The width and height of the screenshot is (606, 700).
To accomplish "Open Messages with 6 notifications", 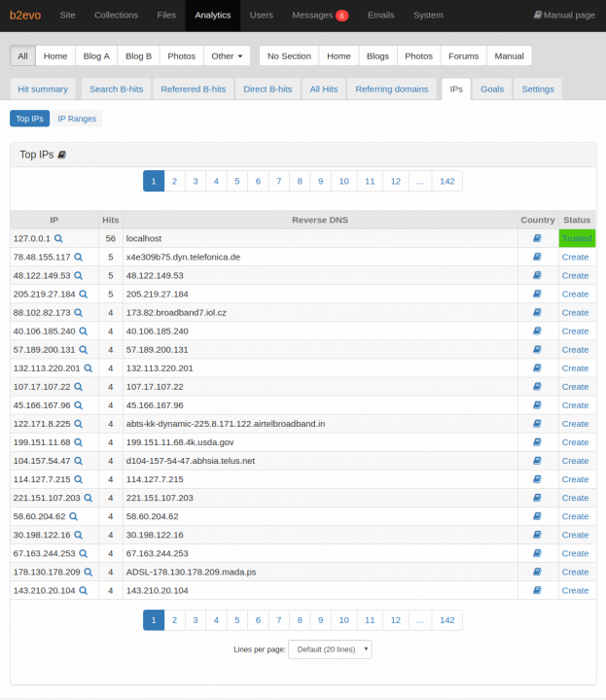I will click(x=320, y=16).
